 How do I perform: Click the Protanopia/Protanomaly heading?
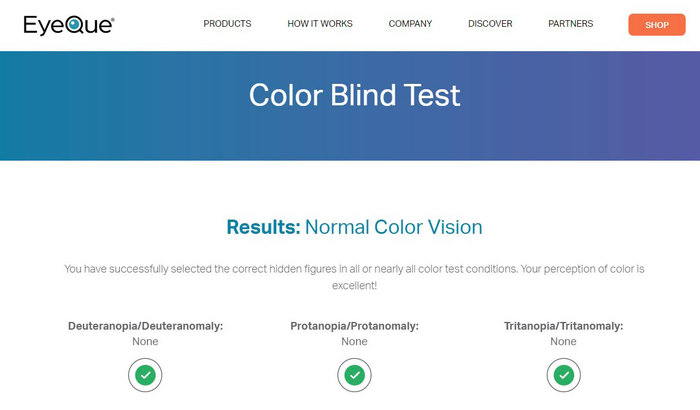pyautogui.click(x=354, y=326)
